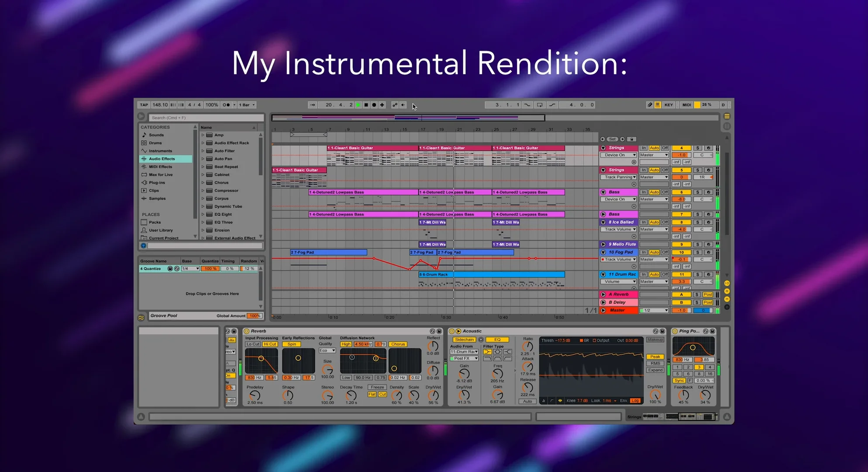
Task: Select the Audio Effects category
Action: coord(166,159)
